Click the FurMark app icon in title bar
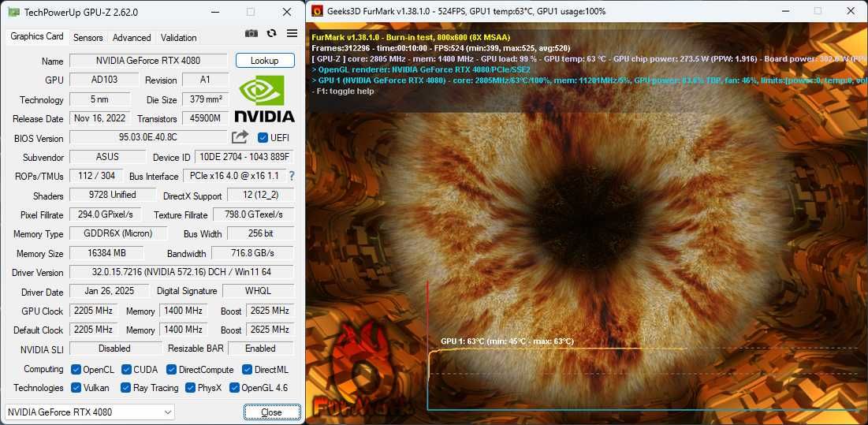Image resolution: width=868 pixels, height=425 pixels. click(317, 11)
